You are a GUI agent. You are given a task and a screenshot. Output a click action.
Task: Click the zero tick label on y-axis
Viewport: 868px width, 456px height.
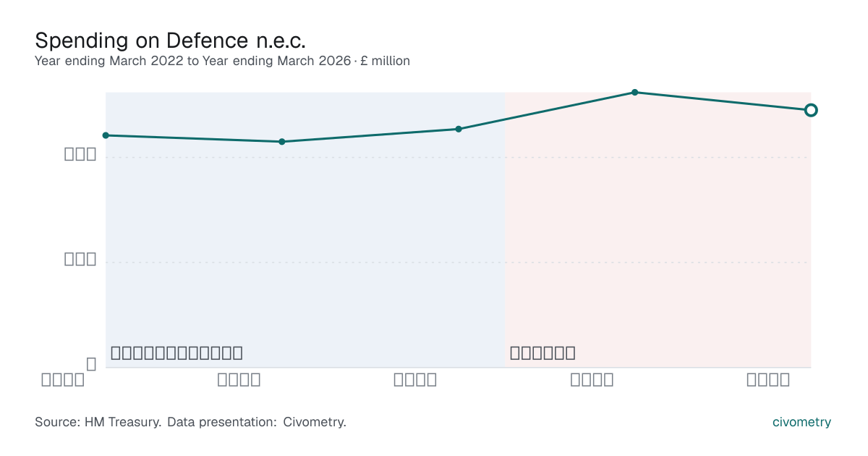click(x=91, y=364)
